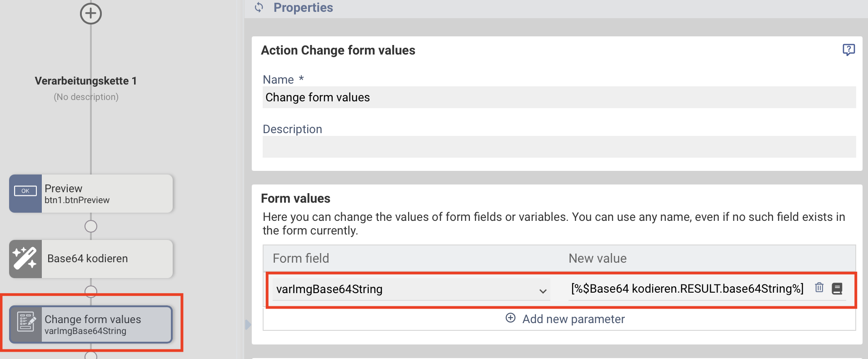Select the Base64 kodieren action label
This screenshot has width=868, height=359.
(88, 259)
